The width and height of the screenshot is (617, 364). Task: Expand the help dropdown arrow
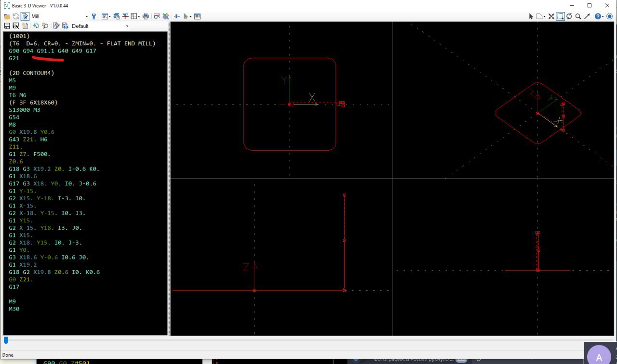603,16
